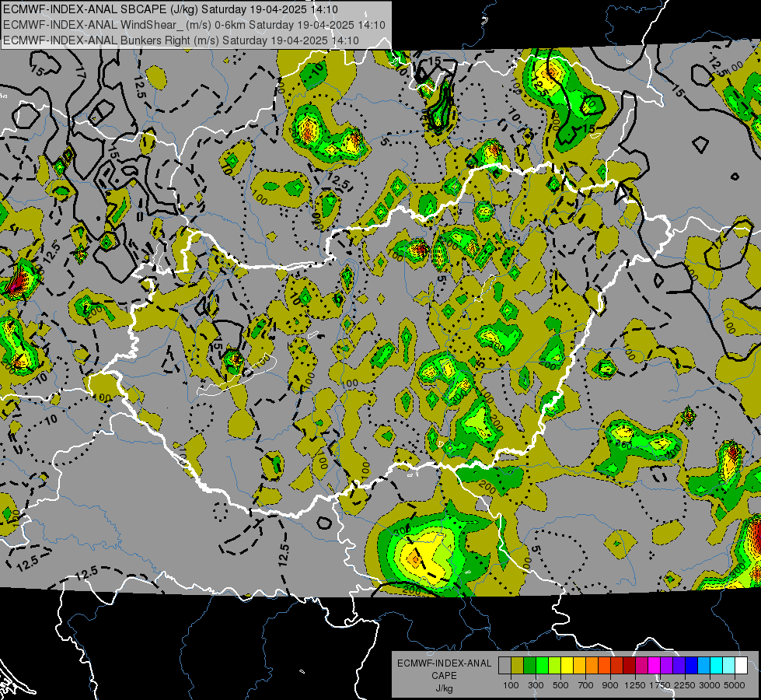Click the 1250 legend value label

pos(635,685)
